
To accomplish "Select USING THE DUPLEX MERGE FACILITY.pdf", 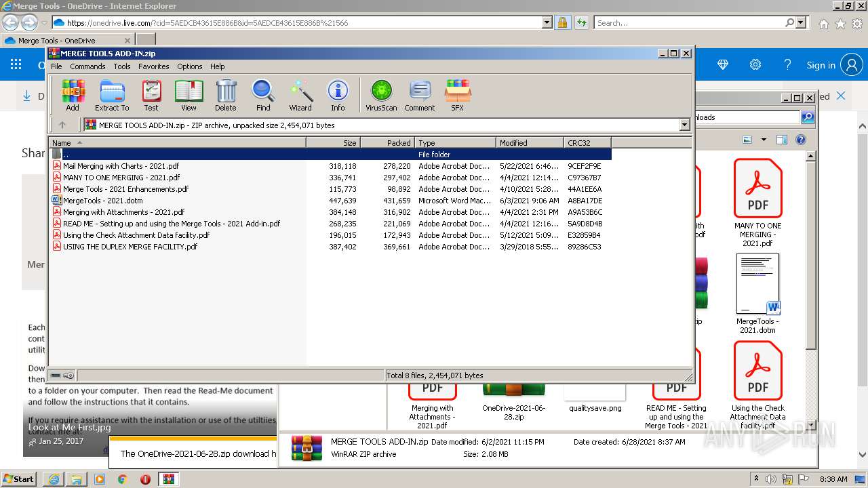I will (x=331, y=247).
